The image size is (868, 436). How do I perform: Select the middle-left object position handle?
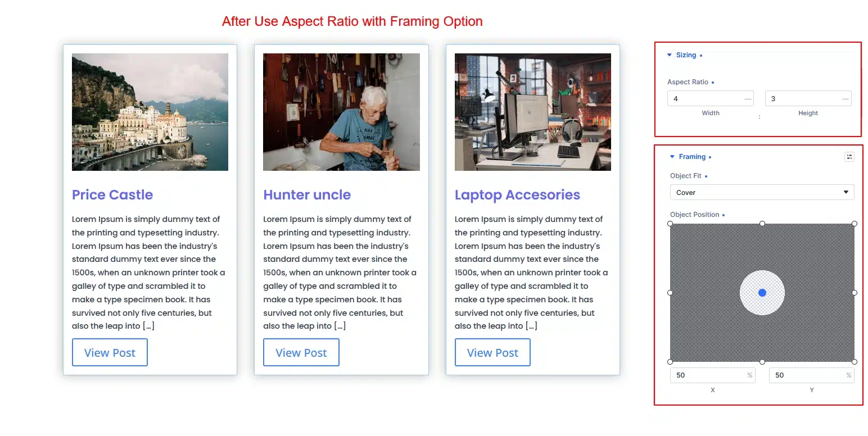[670, 293]
